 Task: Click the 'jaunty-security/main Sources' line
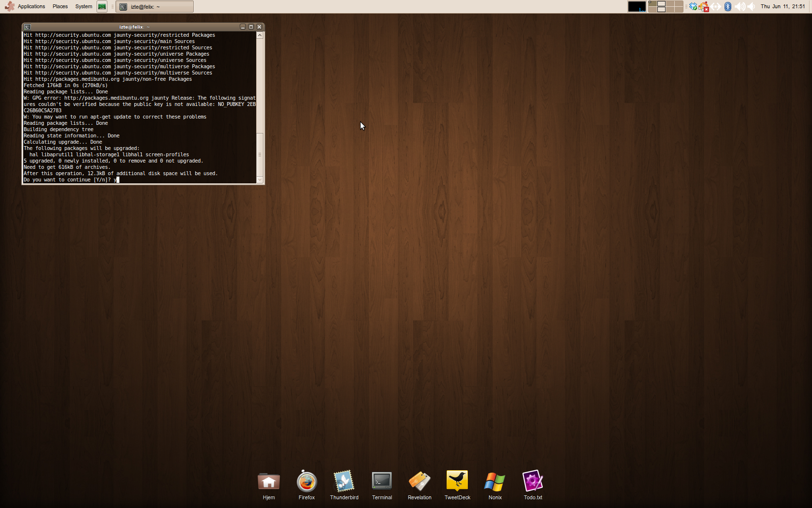click(x=109, y=42)
